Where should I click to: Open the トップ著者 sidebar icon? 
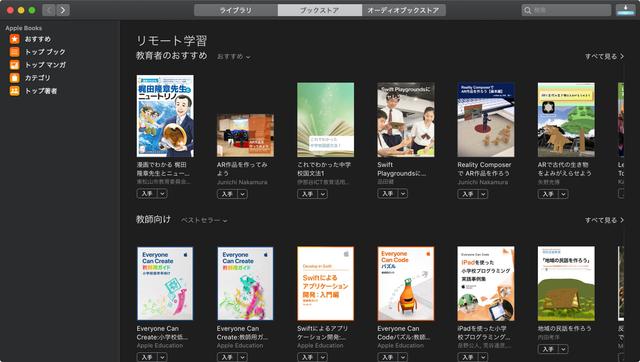[15, 91]
